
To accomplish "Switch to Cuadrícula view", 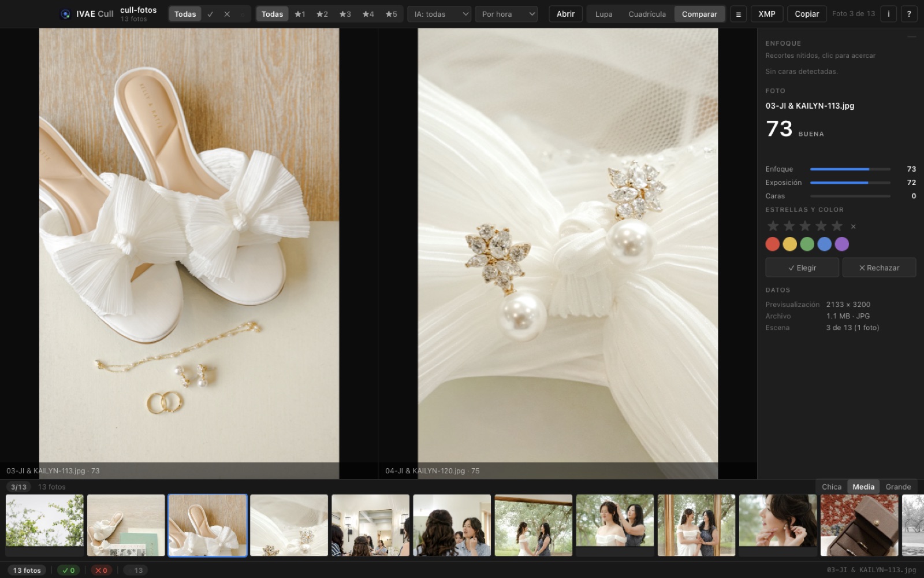I will coord(647,14).
